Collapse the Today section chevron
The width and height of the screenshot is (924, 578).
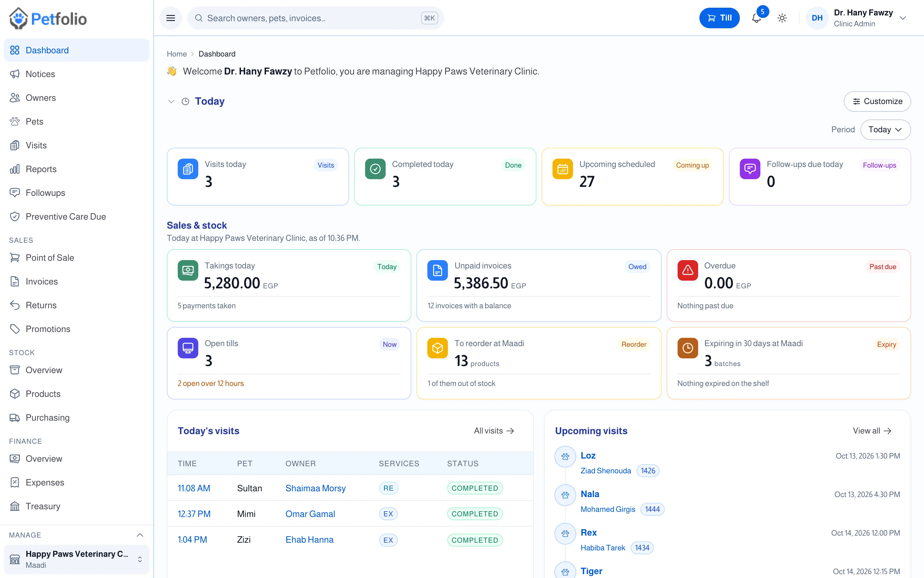(x=171, y=101)
